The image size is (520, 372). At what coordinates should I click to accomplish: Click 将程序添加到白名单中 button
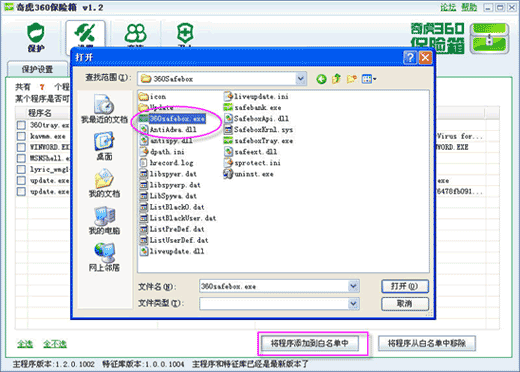coord(310,343)
